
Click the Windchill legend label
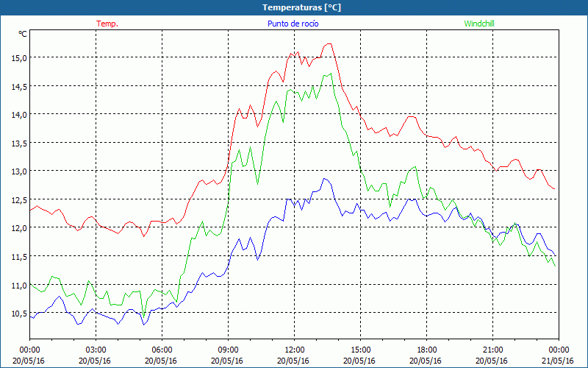pos(479,24)
